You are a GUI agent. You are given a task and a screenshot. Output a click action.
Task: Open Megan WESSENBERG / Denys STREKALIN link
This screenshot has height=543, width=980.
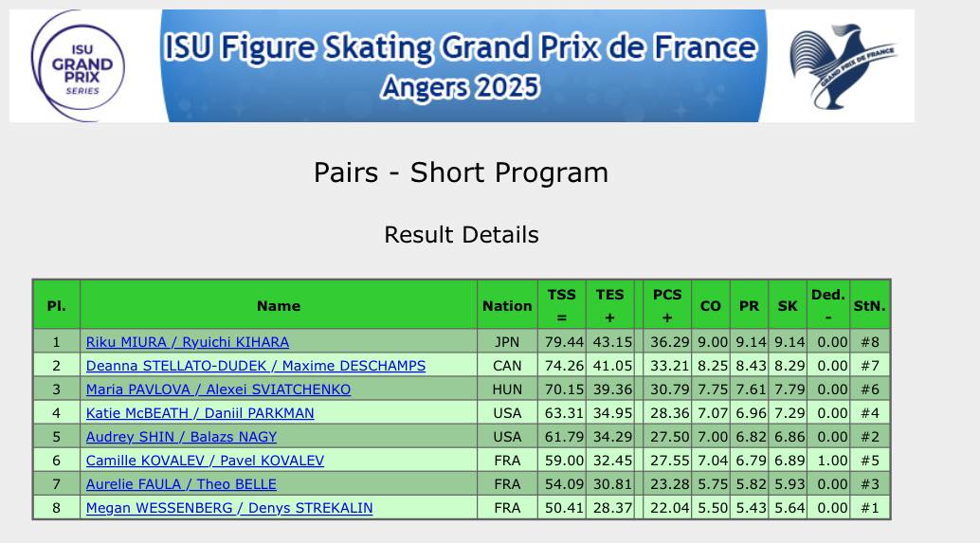(x=229, y=508)
